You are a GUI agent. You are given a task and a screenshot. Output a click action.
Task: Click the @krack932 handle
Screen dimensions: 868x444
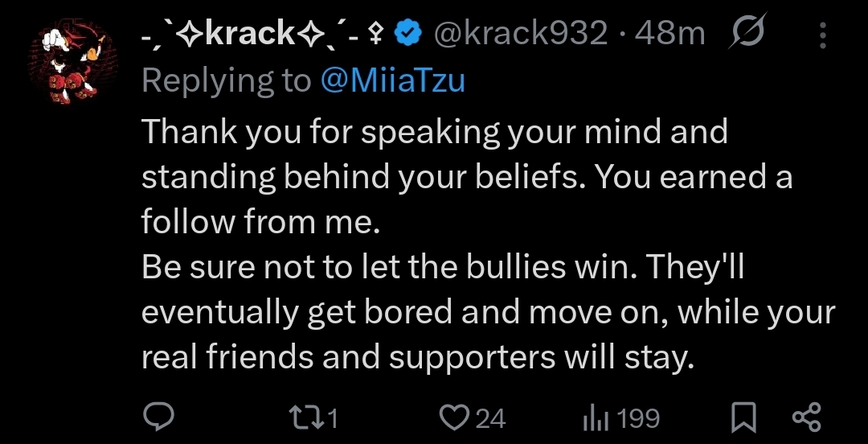click(x=520, y=34)
